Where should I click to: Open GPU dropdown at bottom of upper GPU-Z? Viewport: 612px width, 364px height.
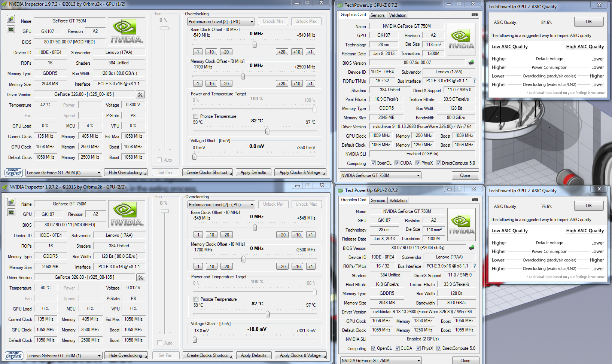380,175
